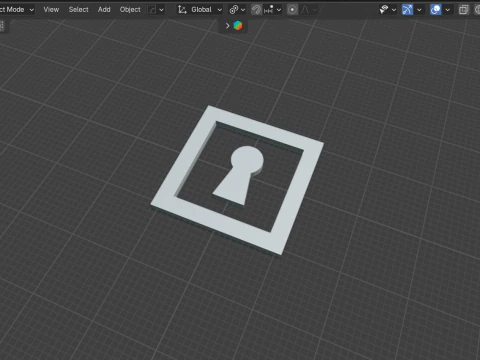
Task: Open the View menu
Action: pyautogui.click(x=51, y=10)
